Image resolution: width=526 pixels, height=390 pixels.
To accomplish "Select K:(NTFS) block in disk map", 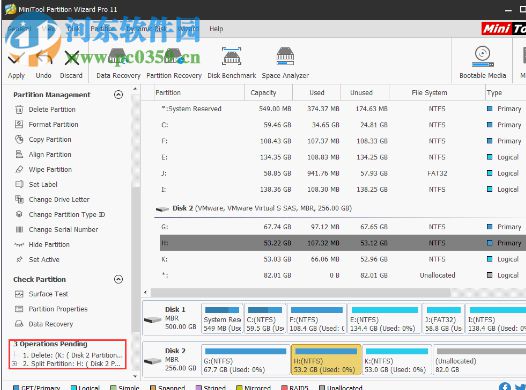I will 397,360.
